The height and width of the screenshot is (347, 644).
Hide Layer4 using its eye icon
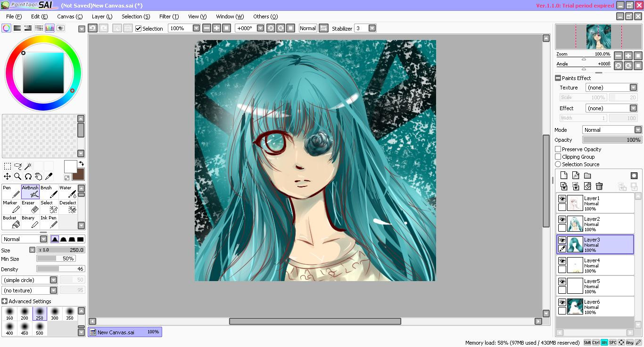click(562, 261)
